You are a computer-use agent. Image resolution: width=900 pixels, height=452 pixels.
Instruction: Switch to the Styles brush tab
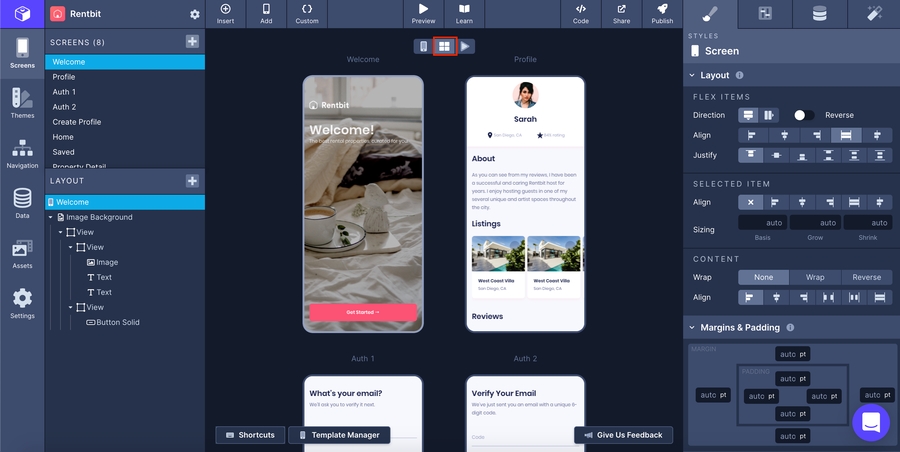(x=710, y=14)
